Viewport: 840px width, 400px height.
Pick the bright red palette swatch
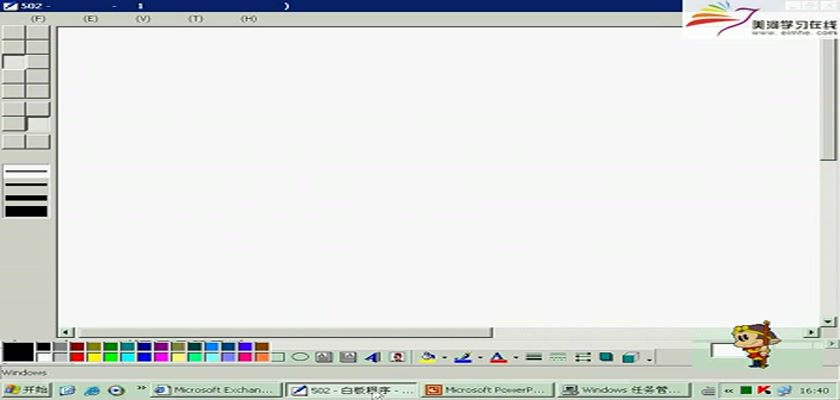coord(77,357)
